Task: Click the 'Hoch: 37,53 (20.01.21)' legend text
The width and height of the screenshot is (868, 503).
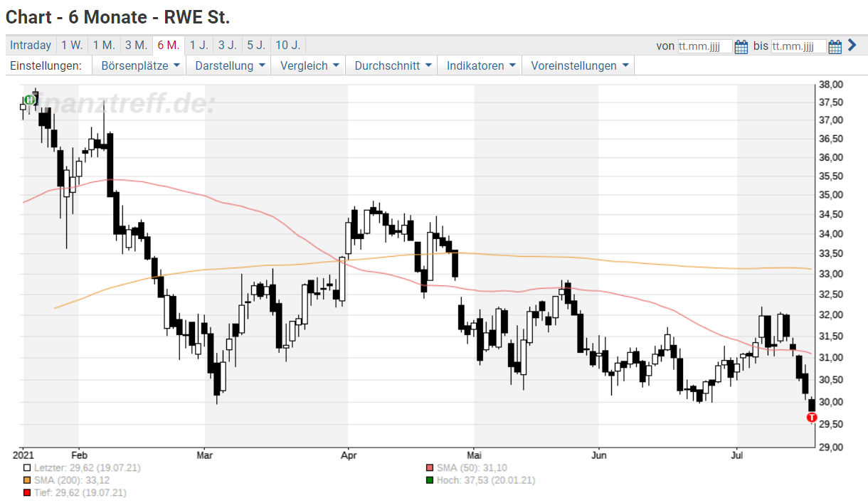Action: [486, 480]
